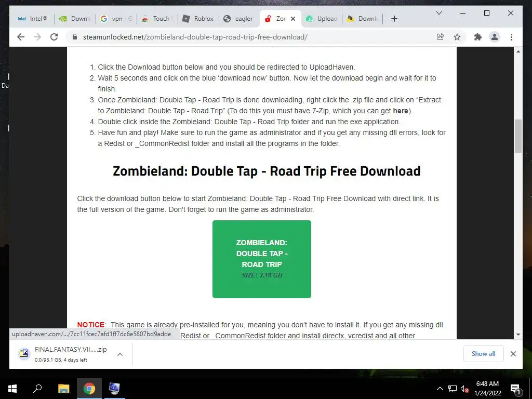
Task: Switch to the Touch tab
Action: 157,19
